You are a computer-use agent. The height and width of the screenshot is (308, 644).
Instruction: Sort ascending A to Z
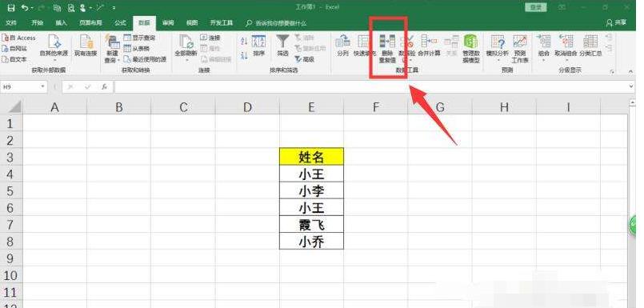pos(244,41)
